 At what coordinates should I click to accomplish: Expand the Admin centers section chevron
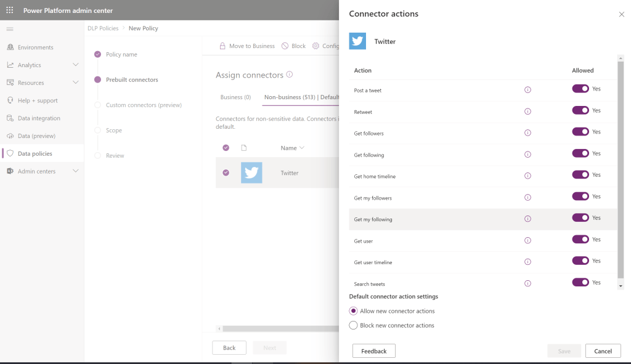pyautogui.click(x=76, y=171)
